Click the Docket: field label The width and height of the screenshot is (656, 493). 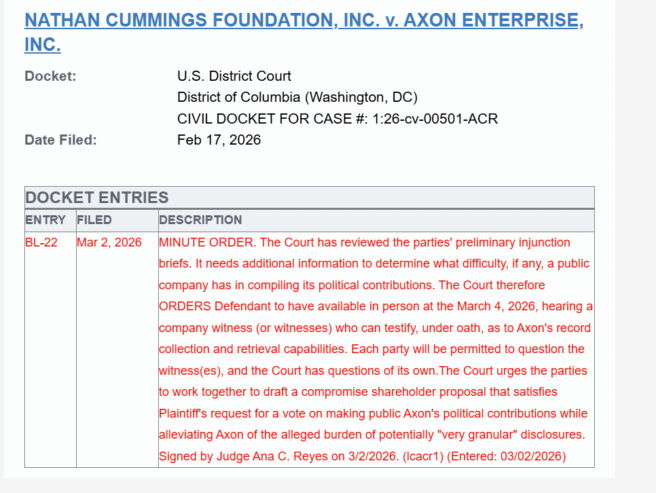tap(50, 76)
